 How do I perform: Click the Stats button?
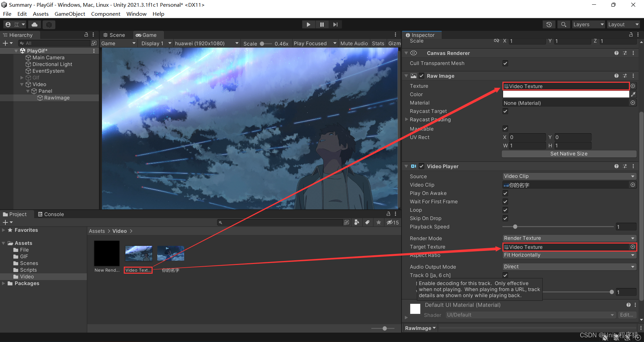tap(378, 44)
